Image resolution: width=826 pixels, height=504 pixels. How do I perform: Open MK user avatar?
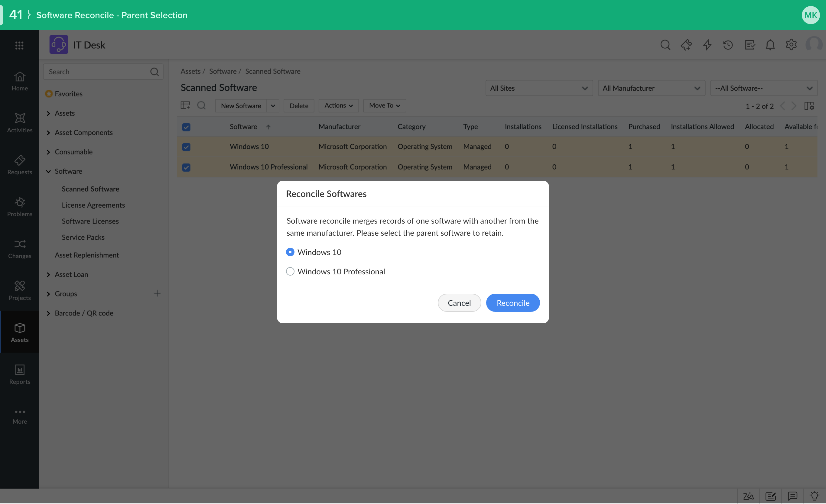[811, 15]
